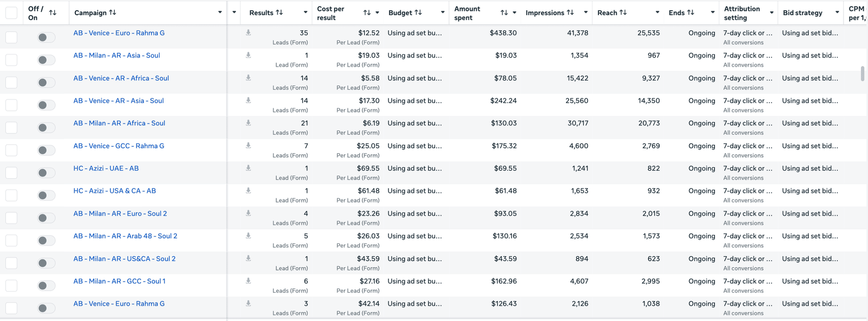The height and width of the screenshot is (321, 868).
Task: Open Budget column dropdown arrow
Action: 443,12
